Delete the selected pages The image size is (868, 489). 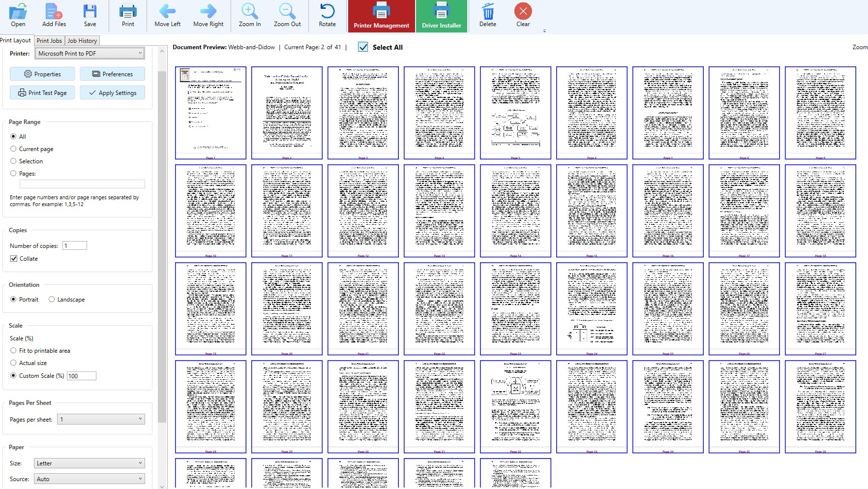pyautogui.click(x=487, y=15)
